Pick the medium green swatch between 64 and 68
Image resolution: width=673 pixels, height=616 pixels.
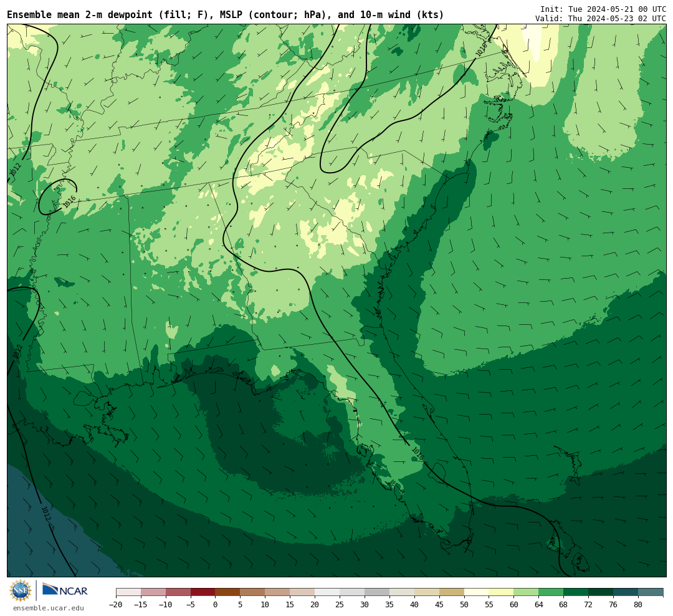[x=551, y=592]
